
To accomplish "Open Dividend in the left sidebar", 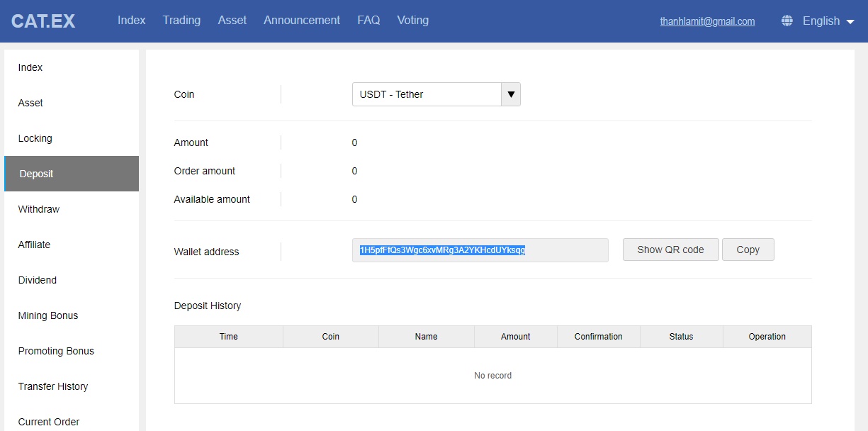I will pyautogui.click(x=38, y=280).
